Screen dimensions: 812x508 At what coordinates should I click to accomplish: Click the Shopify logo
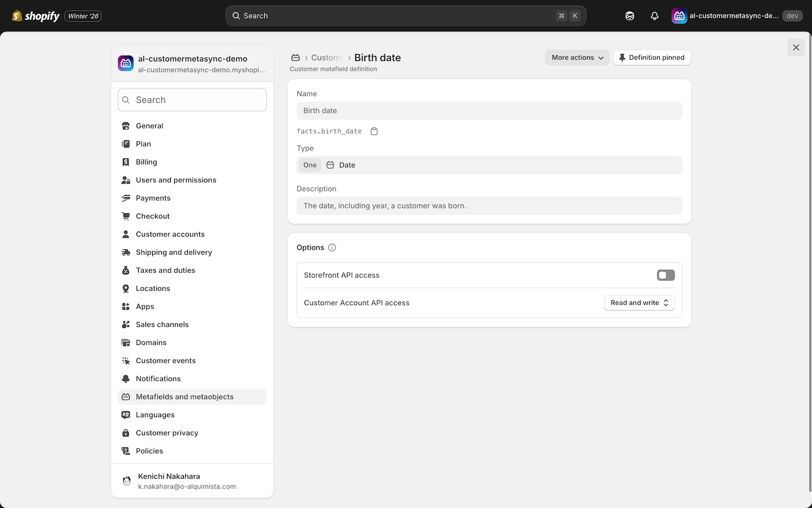click(36, 16)
